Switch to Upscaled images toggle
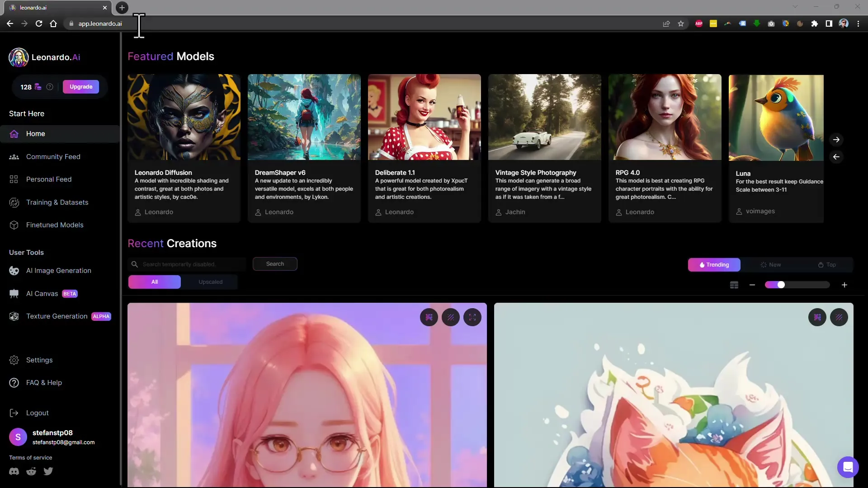The image size is (868, 488). point(210,282)
